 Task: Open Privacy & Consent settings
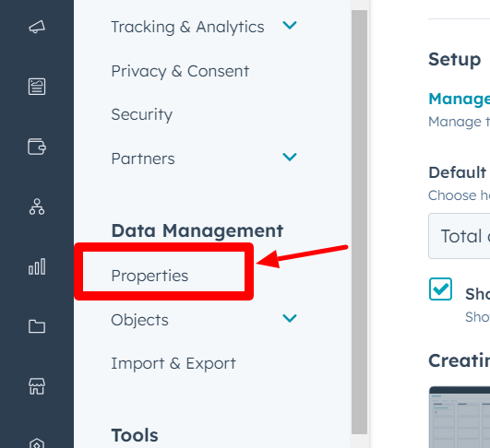180,71
